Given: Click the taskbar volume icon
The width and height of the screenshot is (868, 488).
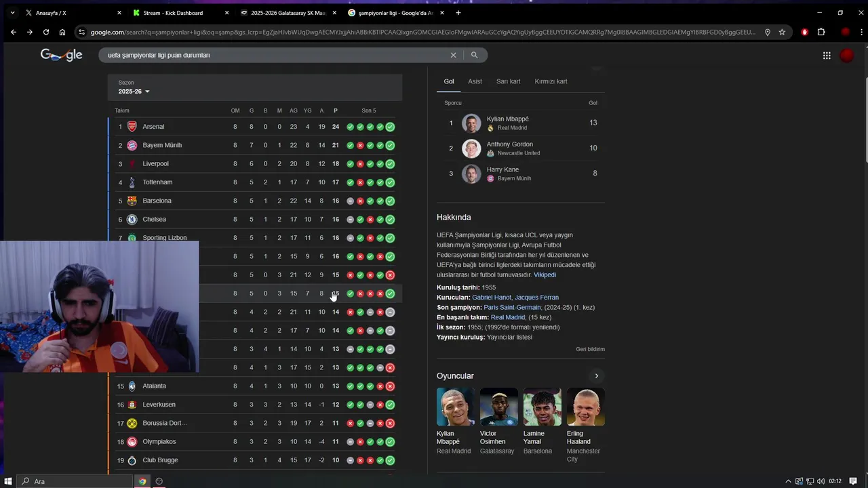Looking at the screenshot, I should pos(821,481).
